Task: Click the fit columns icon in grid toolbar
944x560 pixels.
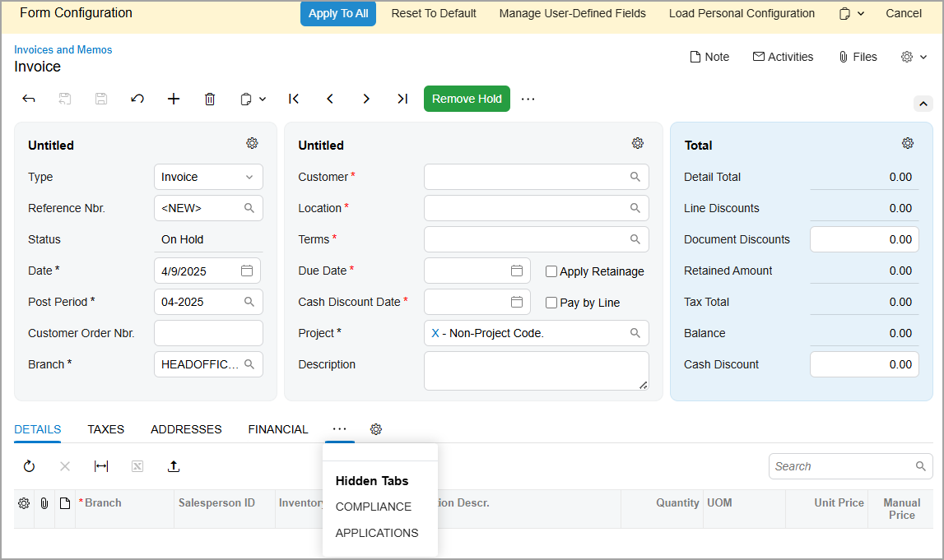Action: 101,466
